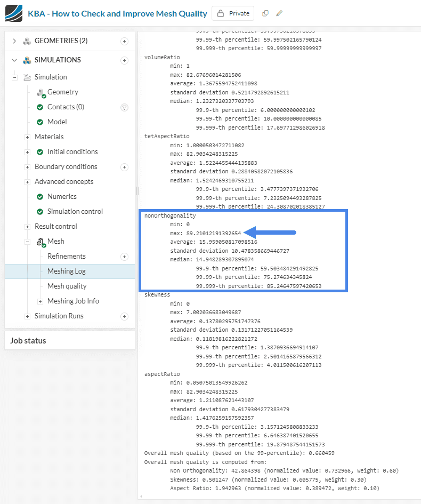The width and height of the screenshot is (421, 504).
Task: Select Result control item
Action: click(x=56, y=226)
